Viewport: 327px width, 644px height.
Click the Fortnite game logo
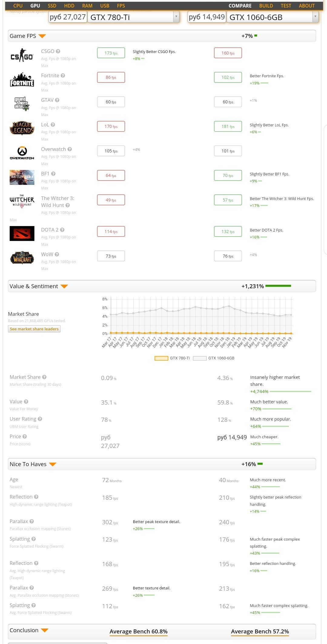tap(22, 80)
